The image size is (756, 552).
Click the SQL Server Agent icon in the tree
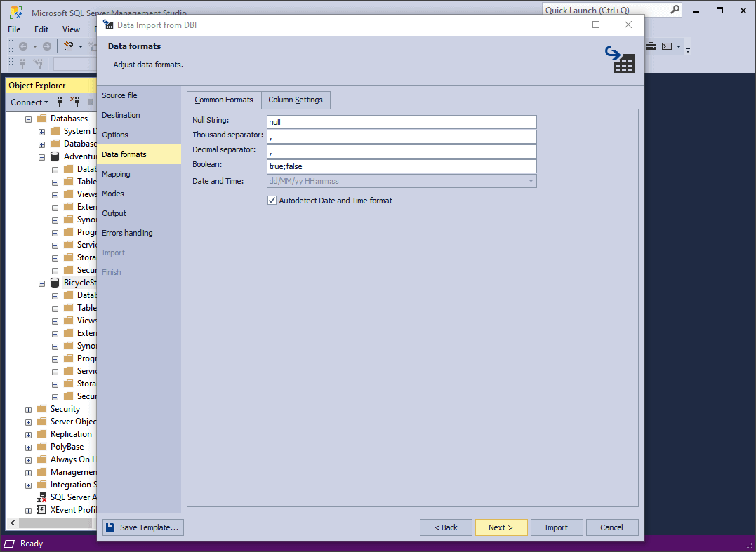[x=41, y=497]
